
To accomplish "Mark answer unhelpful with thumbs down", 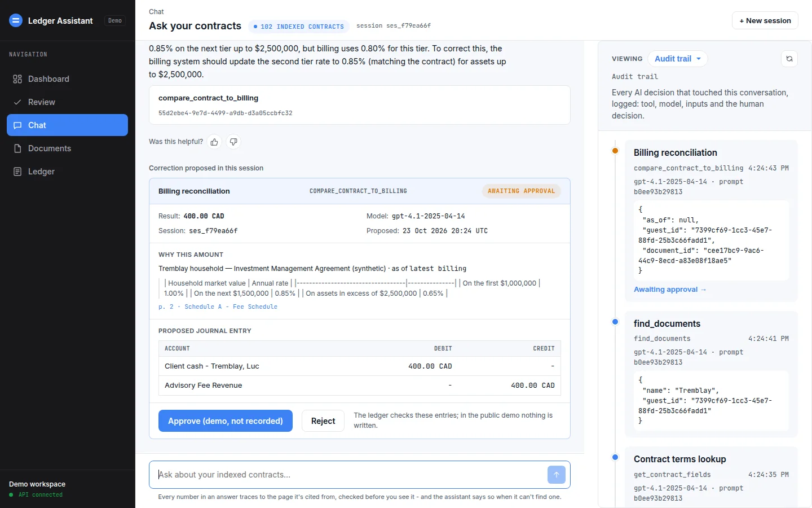I will (x=233, y=142).
